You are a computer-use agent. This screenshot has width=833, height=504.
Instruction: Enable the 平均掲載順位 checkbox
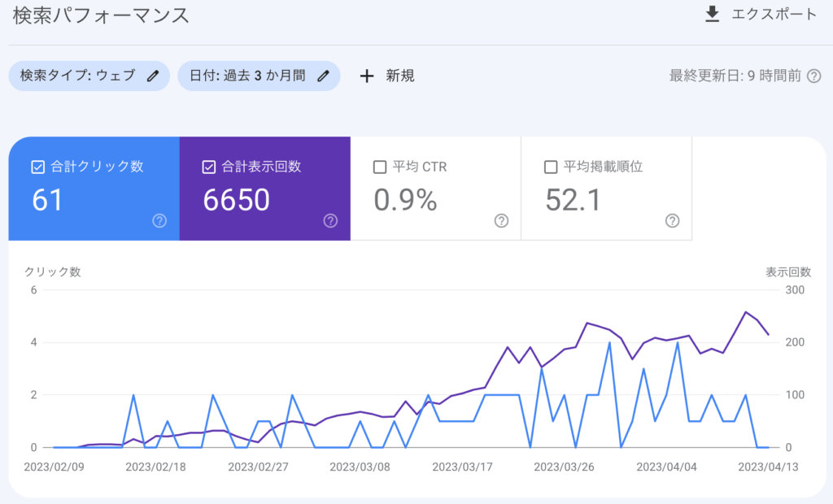pyautogui.click(x=551, y=167)
